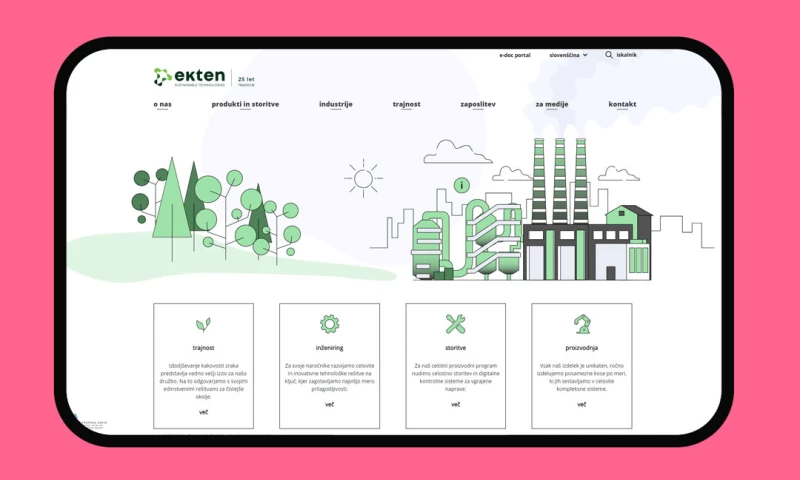
Task: Open the slovenščina language dropdown
Action: [568, 55]
